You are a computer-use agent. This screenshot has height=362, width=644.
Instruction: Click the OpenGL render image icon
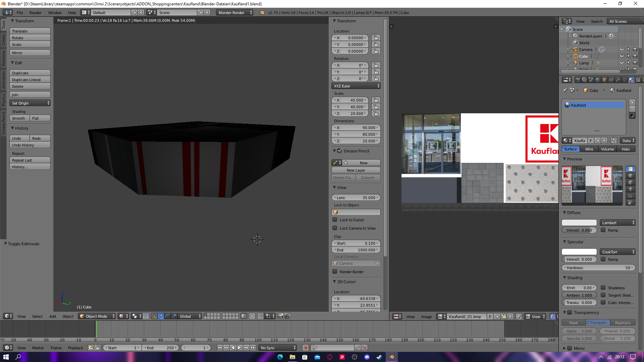(x=280, y=316)
